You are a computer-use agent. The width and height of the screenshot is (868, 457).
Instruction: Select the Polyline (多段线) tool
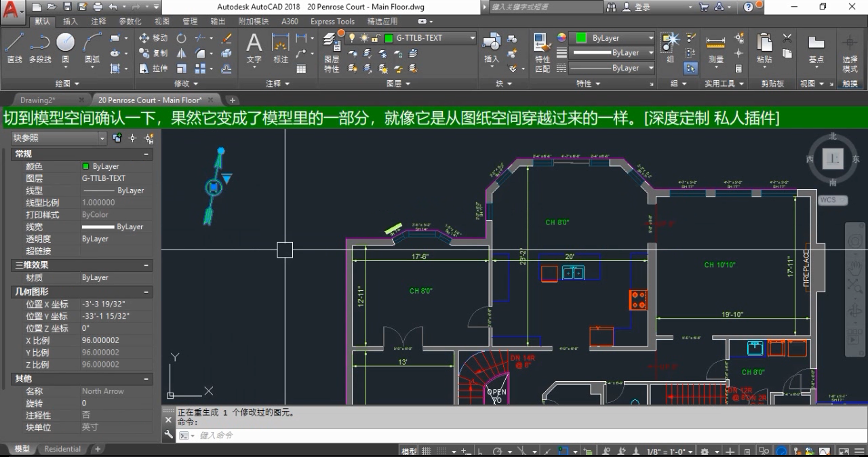tap(40, 47)
